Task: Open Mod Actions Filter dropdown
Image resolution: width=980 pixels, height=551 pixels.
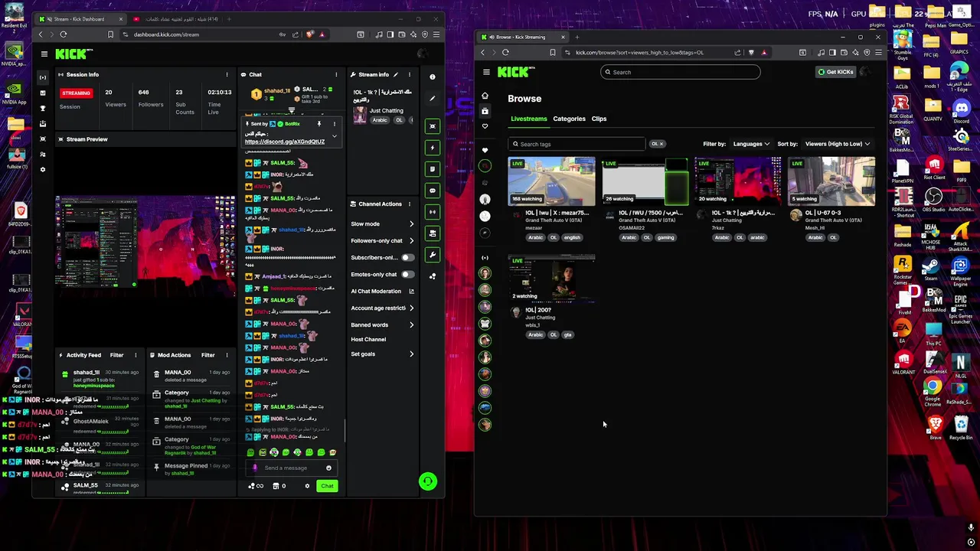Action: (207, 355)
